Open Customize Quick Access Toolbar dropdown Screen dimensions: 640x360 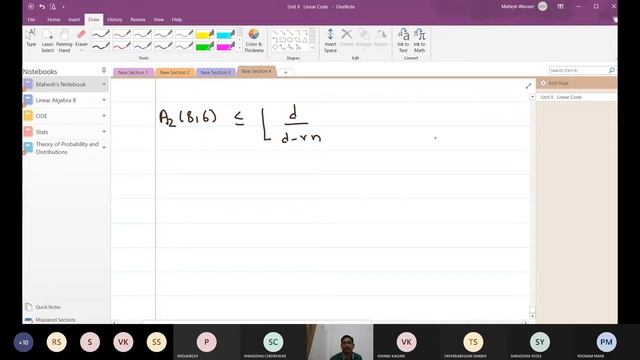click(x=63, y=7)
